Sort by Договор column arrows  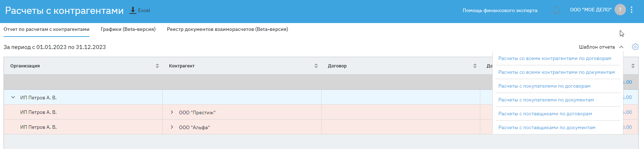tap(475, 66)
